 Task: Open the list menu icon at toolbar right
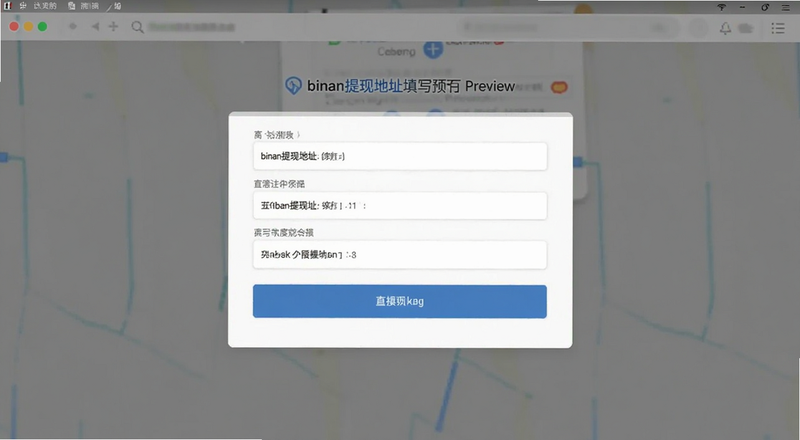tap(778, 28)
